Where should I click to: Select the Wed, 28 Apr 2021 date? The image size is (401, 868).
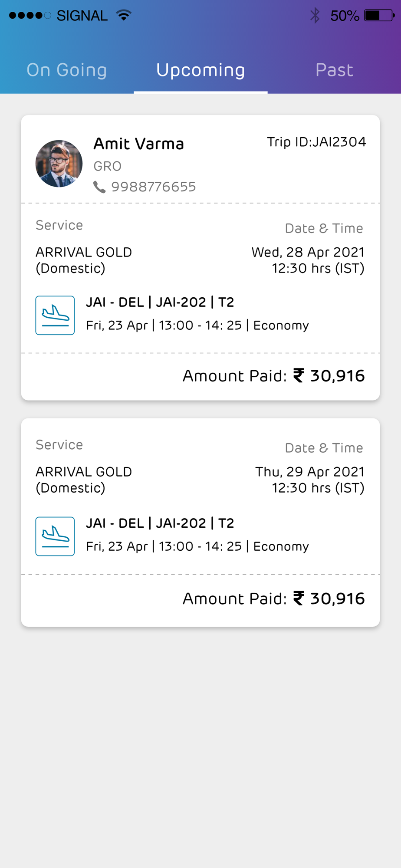308,252
